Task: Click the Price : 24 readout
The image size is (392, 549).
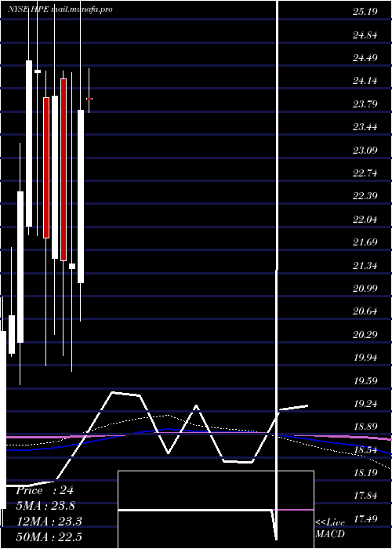Action: (x=45, y=490)
